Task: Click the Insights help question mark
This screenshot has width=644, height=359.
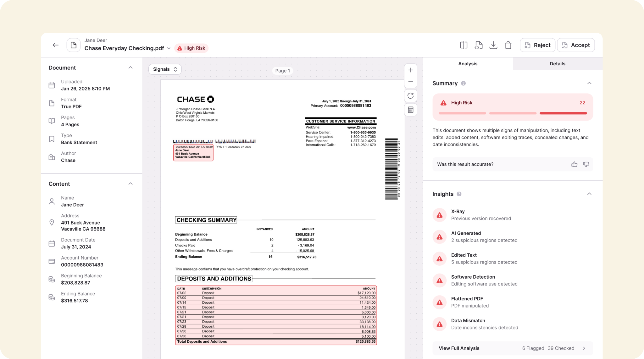Action: pyautogui.click(x=459, y=194)
